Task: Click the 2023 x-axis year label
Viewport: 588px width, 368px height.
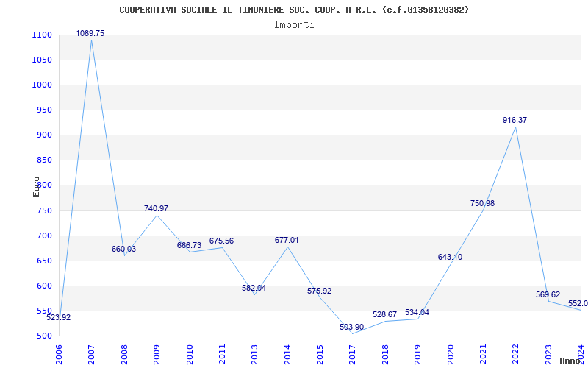Action: click(x=548, y=355)
